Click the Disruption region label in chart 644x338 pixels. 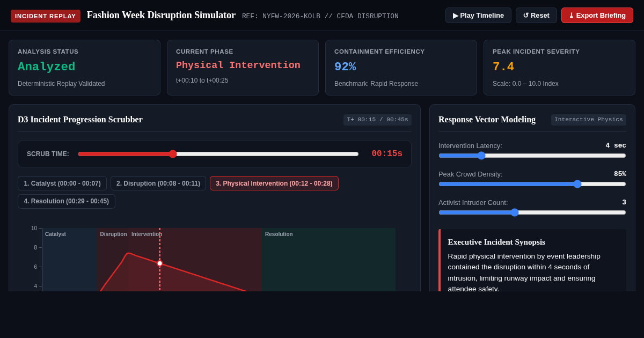(113, 234)
